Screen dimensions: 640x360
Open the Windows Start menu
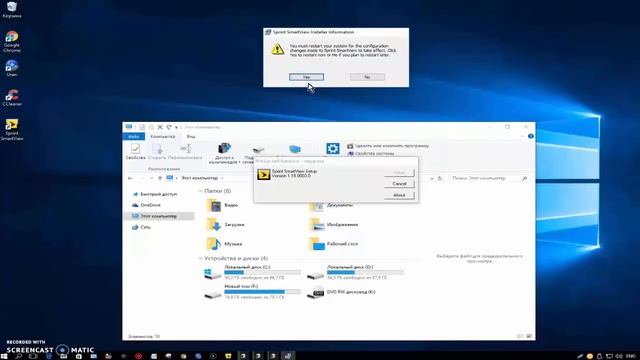click(4, 356)
